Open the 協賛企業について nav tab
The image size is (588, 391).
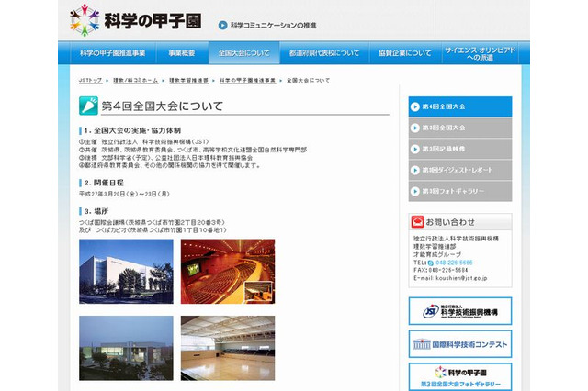point(405,53)
